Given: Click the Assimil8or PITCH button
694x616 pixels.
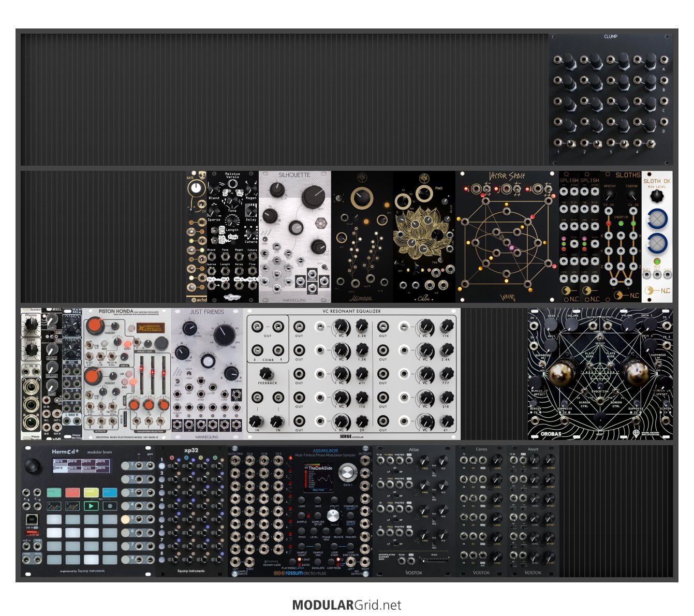Looking at the screenshot, I should point(302,531).
